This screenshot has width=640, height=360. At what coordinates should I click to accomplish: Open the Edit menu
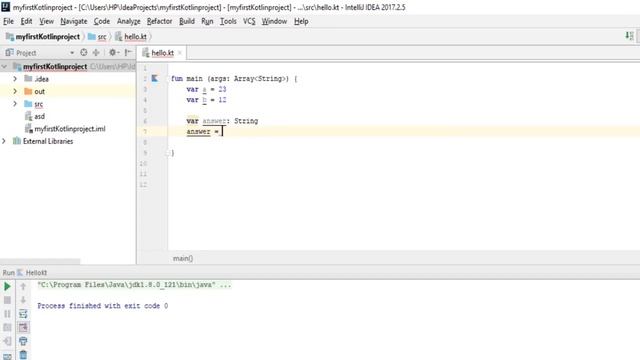(x=27, y=21)
